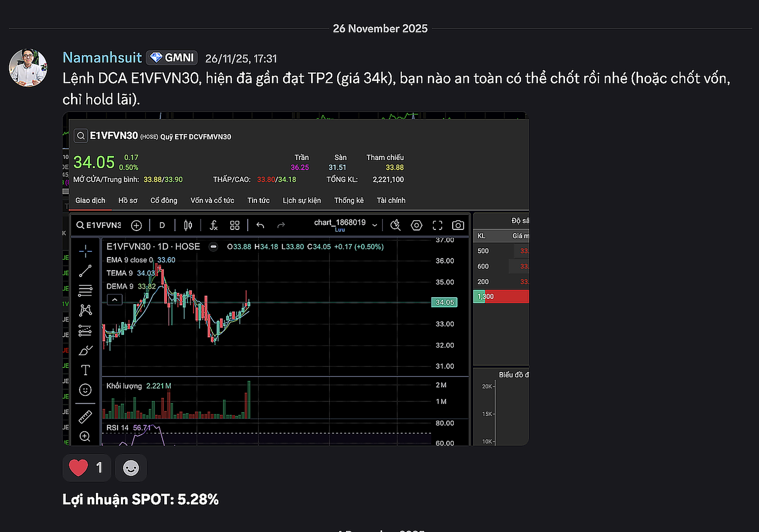Choose the text annotation tool
The height and width of the screenshot is (532, 759).
[x=86, y=370]
